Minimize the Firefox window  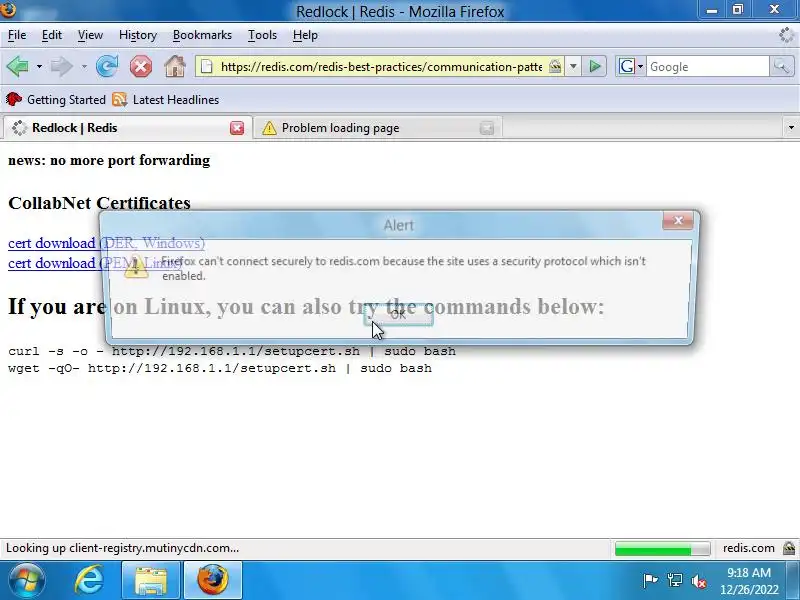[x=712, y=10]
